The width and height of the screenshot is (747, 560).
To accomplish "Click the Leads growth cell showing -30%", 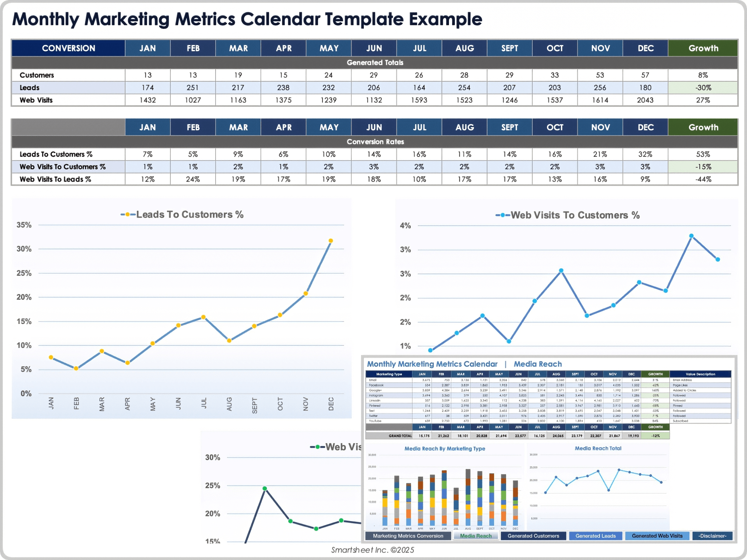I will click(703, 87).
